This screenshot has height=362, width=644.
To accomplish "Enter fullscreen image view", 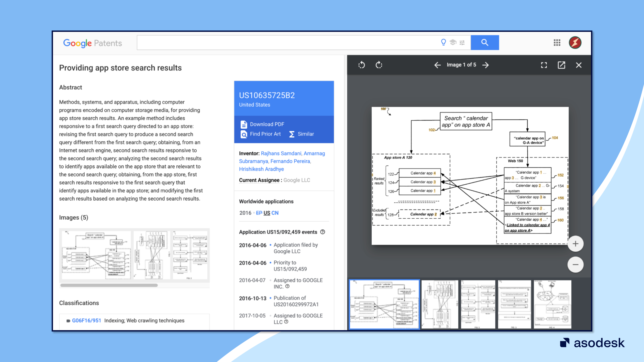I will pyautogui.click(x=544, y=65).
